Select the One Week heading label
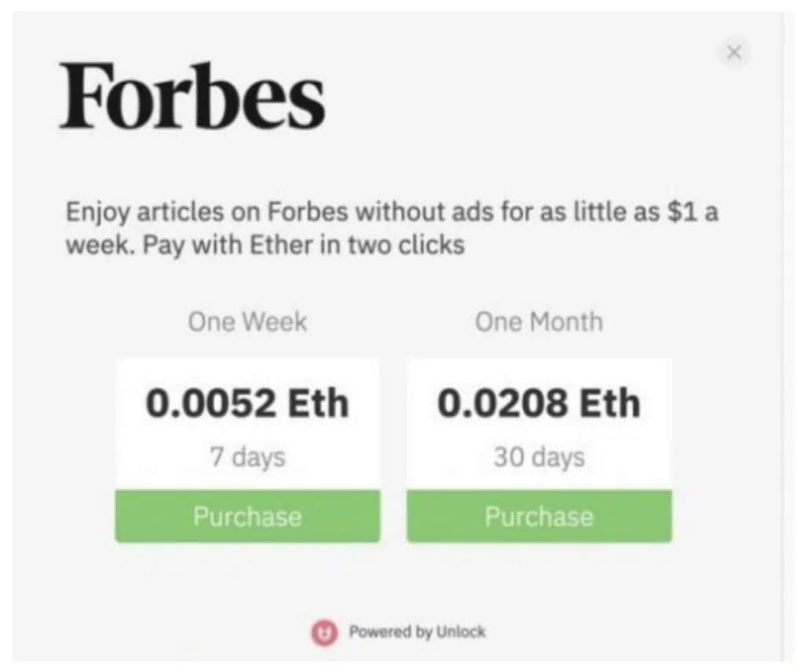Image resolution: width=804 pixels, height=672 pixels. (x=247, y=322)
